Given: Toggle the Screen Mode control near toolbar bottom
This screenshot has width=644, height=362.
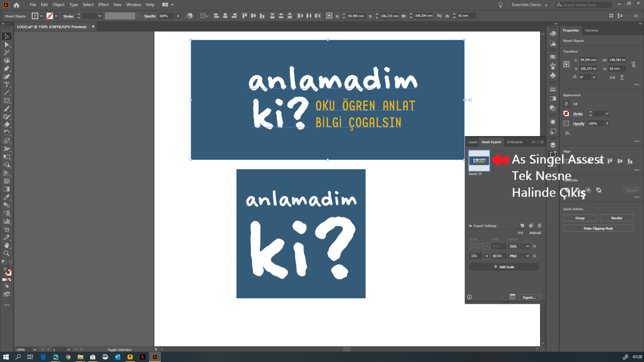Looking at the screenshot, I should tap(7, 294).
